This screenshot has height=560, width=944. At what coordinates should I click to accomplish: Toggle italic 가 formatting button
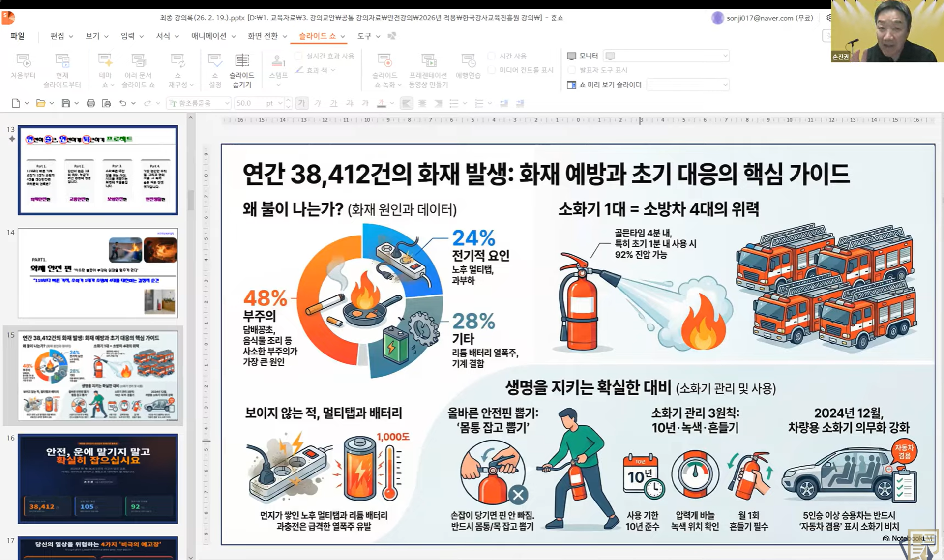tap(318, 103)
